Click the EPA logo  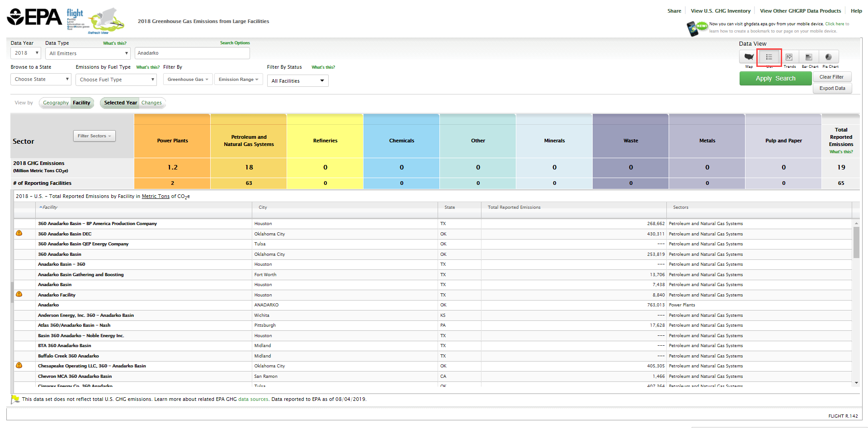click(x=35, y=17)
